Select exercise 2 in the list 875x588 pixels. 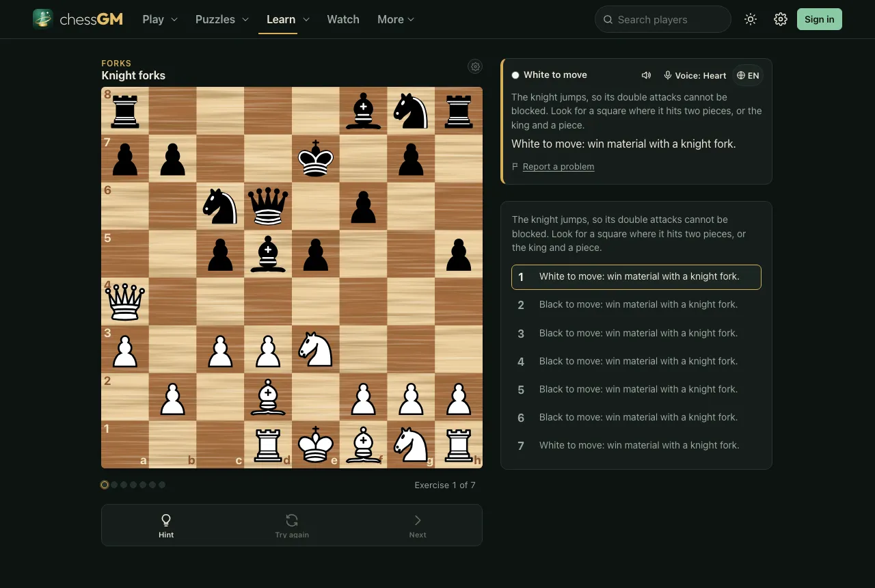tap(636, 305)
